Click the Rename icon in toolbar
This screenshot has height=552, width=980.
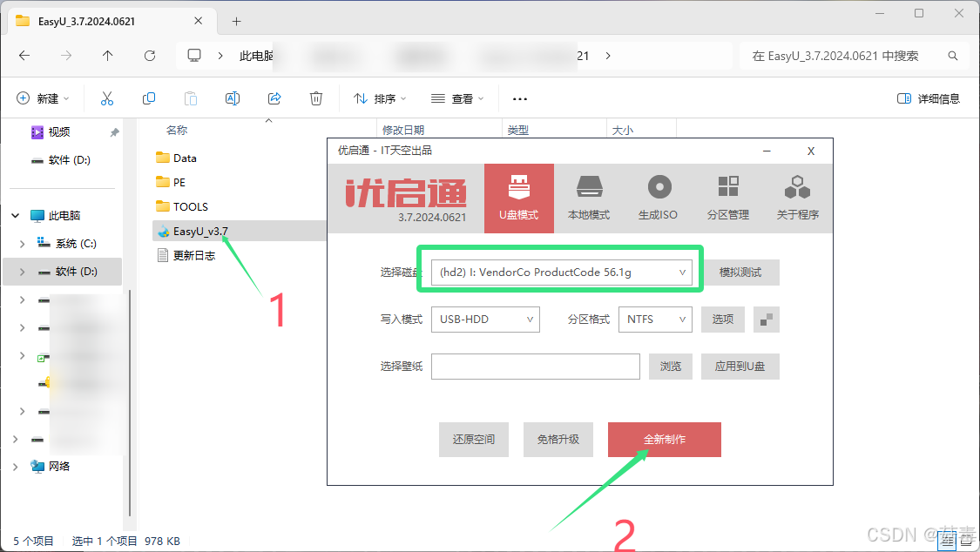coord(233,98)
